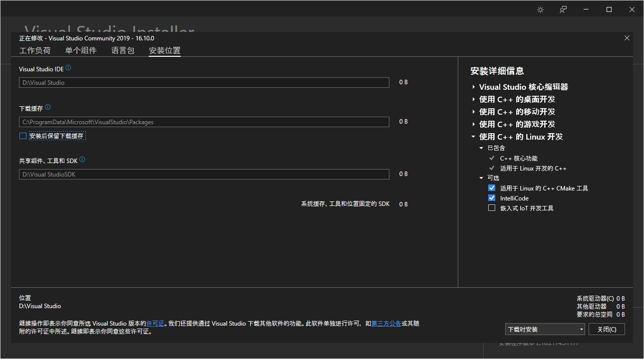Click 系统缓存、工具和位置固定的 SDK label
Image resolution: width=644 pixels, height=359 pixels.
tap(345, 204)
